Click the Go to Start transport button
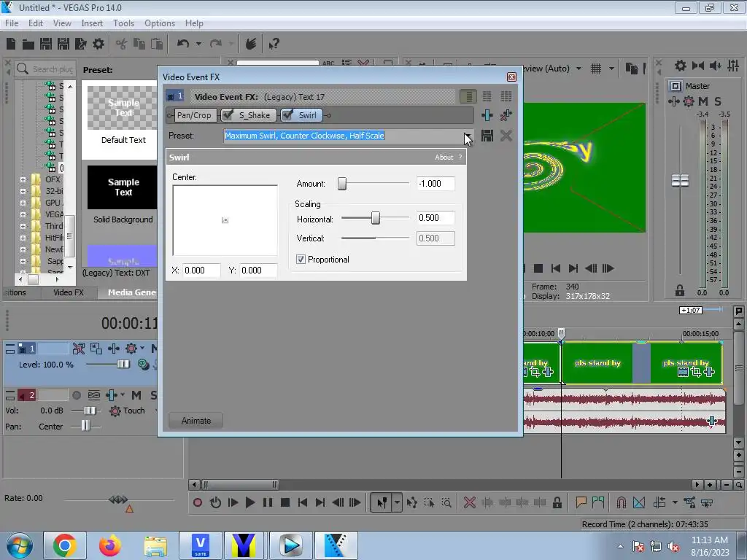This screenshot has width=747, height=560. pyautogui.click(x=303, y=502)
